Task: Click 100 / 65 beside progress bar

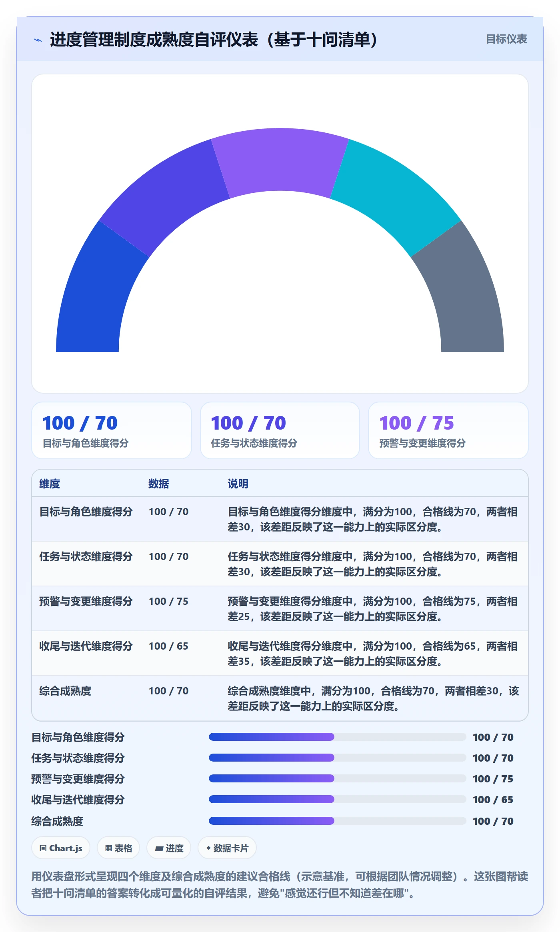Action: pyautogui.click(x=493, y=800)
